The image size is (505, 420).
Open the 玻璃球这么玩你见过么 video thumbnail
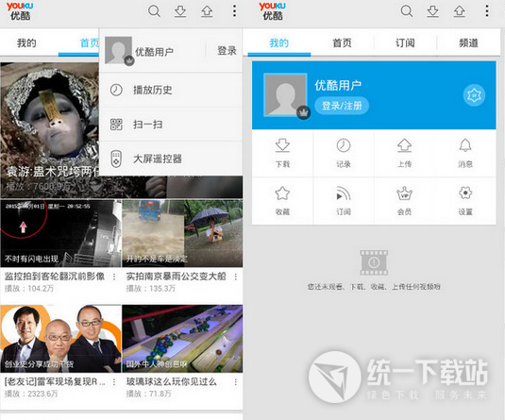point(182,339)
